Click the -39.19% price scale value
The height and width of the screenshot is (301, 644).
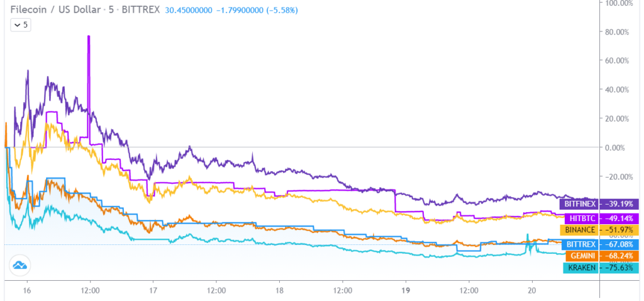pos(620,204)
